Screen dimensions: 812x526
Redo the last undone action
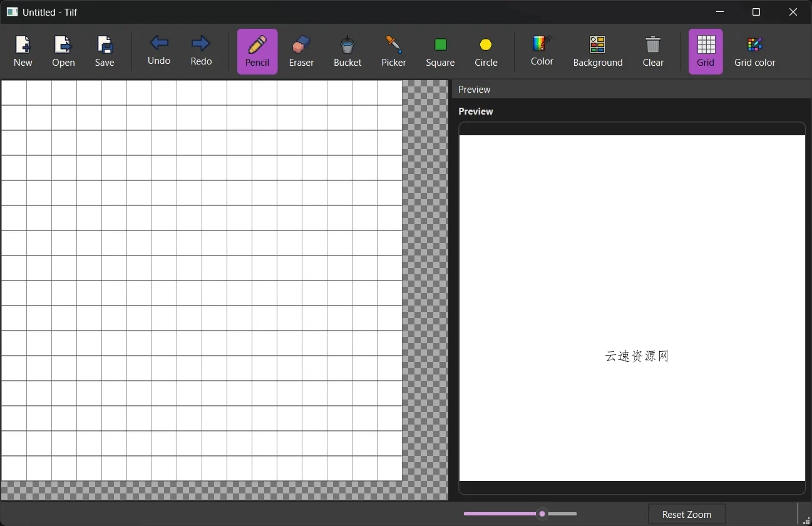point(201,51)
